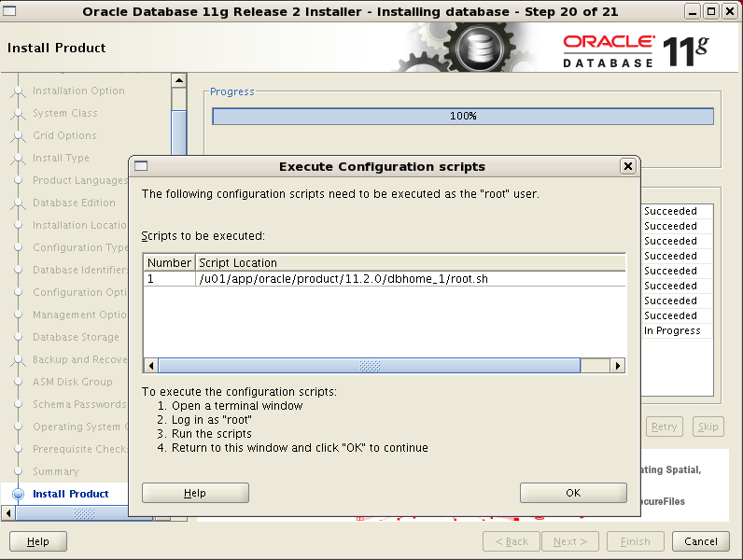
Task: Click the installer's bottom-left Help button
Action: pyautogui.click(x=38, y=541)
